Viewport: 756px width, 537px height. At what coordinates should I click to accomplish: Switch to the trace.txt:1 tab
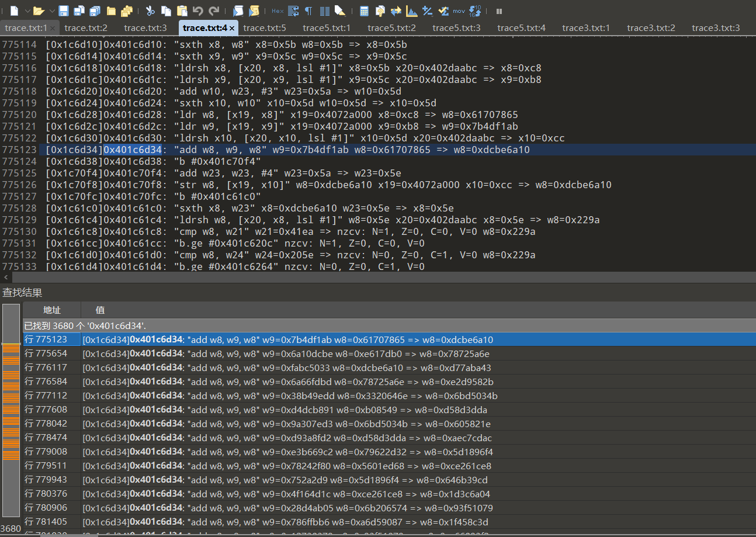(25, 27)
